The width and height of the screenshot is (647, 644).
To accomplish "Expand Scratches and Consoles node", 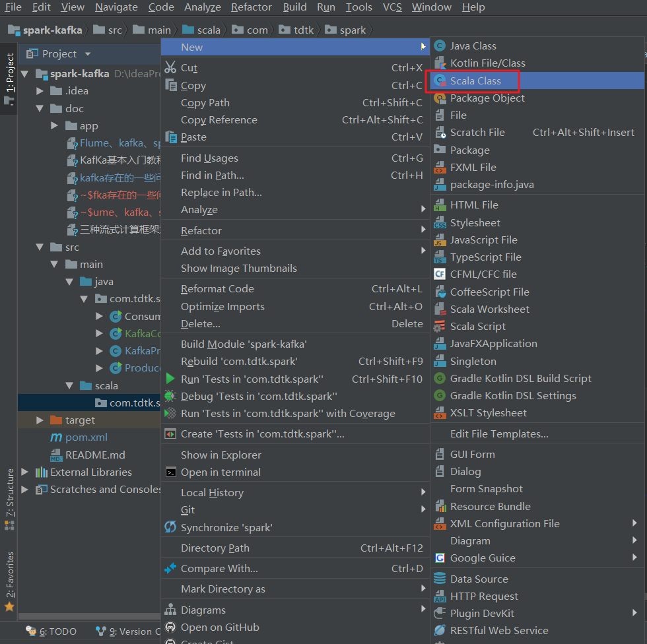I will [x=25, y=490].
